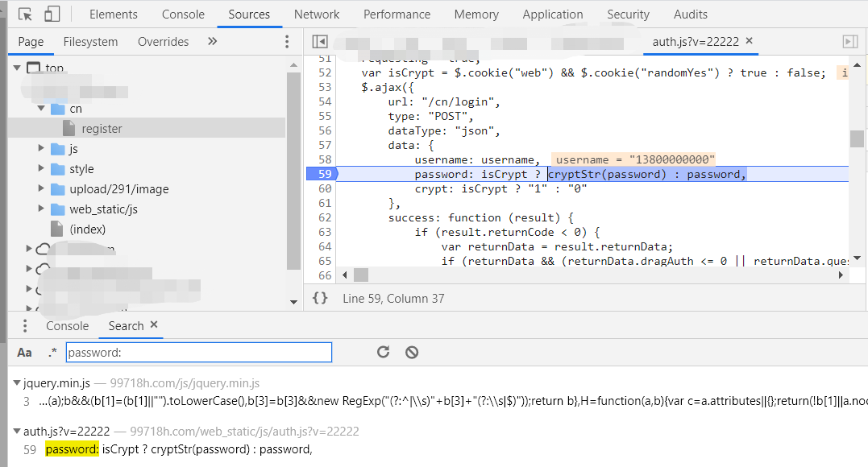Activate the inspect element picker icon

25,14
